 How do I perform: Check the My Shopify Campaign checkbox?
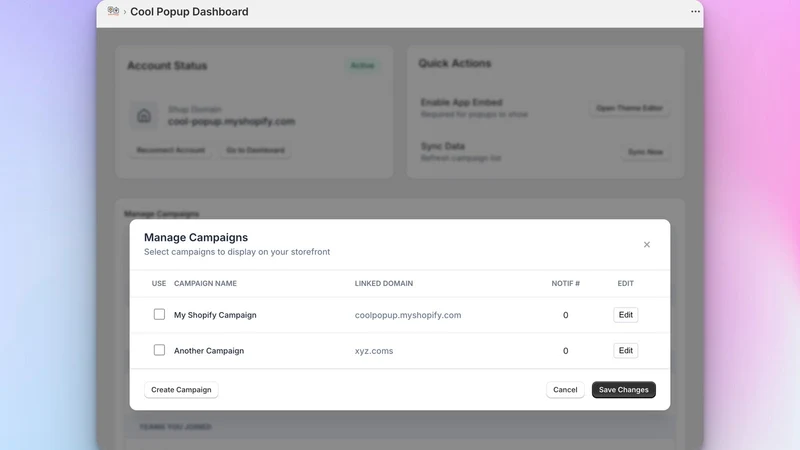[159, 314]
